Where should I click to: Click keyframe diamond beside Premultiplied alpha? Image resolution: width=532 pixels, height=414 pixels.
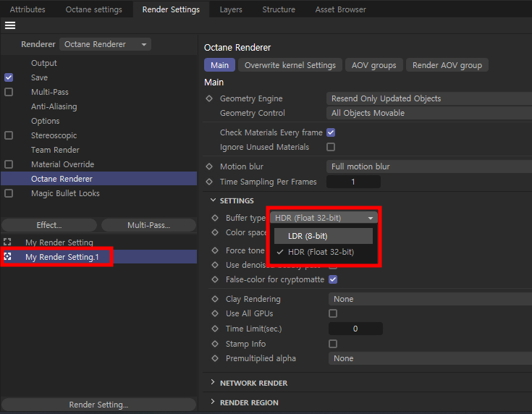click(x=215, y=358)
